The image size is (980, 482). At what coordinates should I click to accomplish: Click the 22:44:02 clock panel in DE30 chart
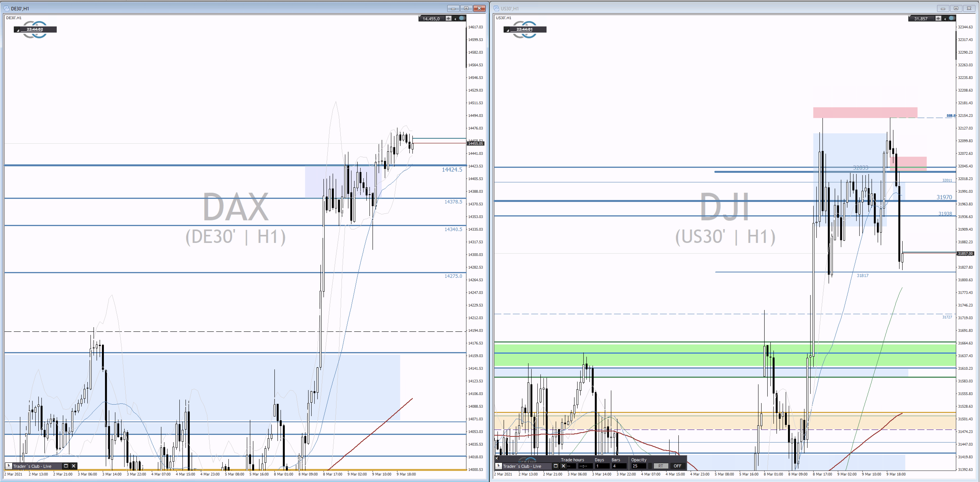pos(35,29)
